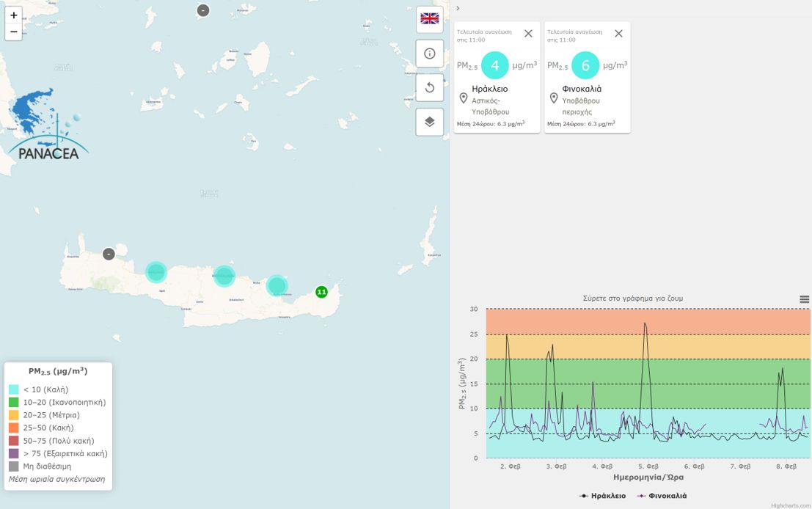Toggle Φινοκαλιά series in chart legend
Image resolution: width=812 pixels, height=509 pixels.
pos(662,496)
